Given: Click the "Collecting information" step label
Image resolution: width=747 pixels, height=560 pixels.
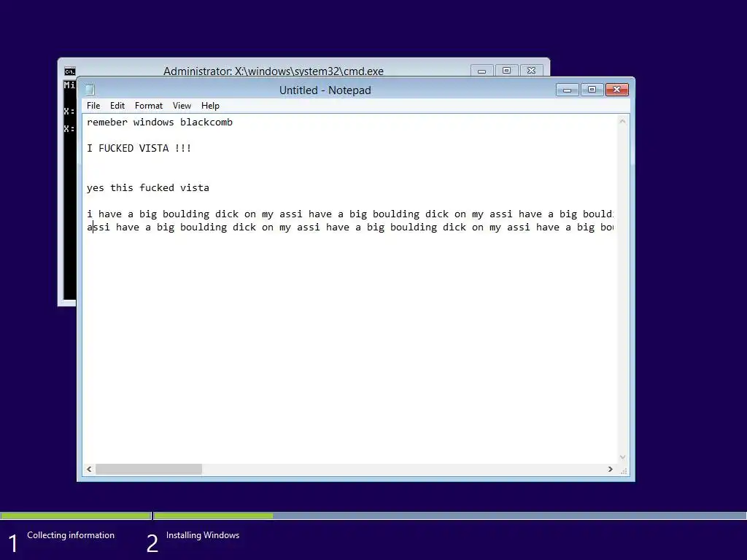Looking at the screenshot, I should [71, 535].
